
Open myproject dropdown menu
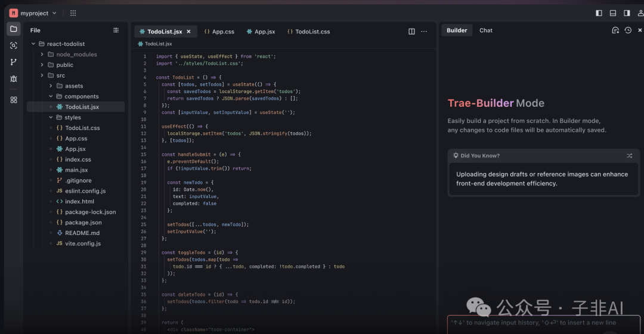tap(54, 13)
